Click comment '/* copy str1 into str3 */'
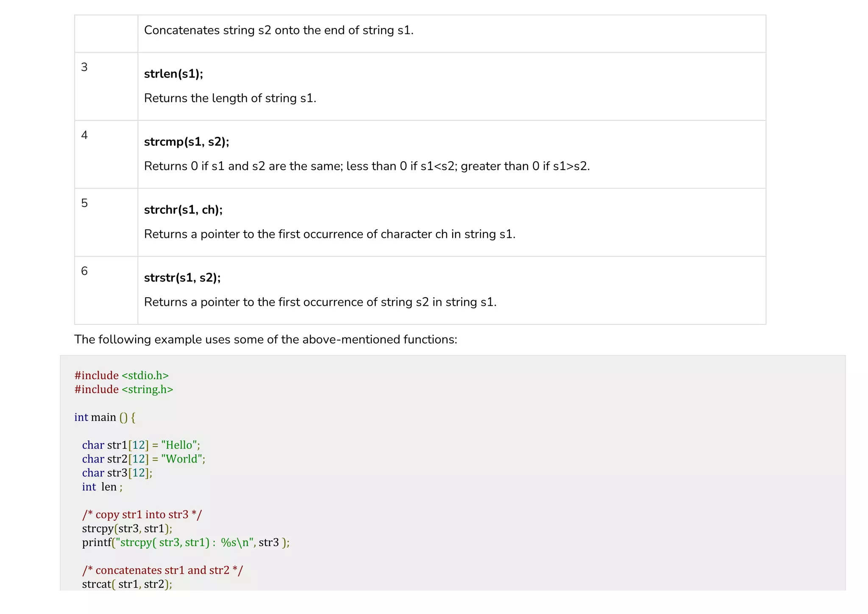 point(142,515)
